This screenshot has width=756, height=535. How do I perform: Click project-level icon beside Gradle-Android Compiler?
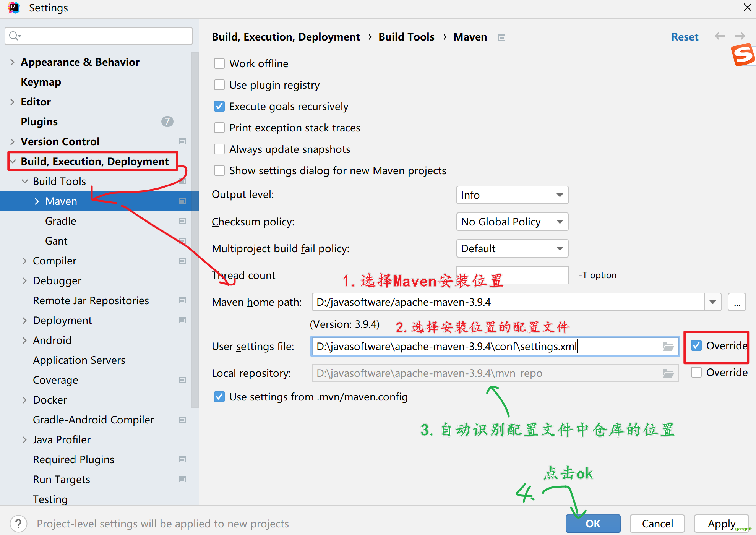point(182,420)
